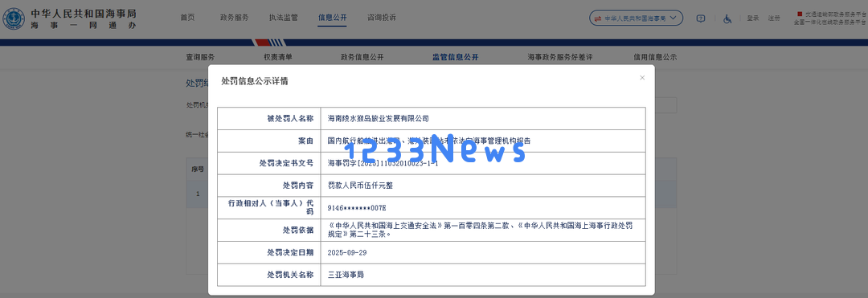Click the 注册 register link
Viewport: 868px width, 298px height.
click(x=774, y=18)
